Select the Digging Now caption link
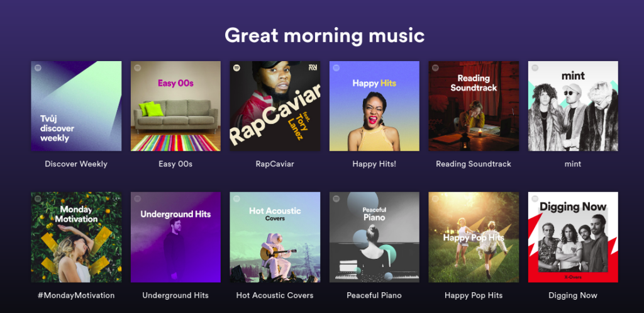The width and height of the screenshot is (644, 313). (x=573, y=295)
